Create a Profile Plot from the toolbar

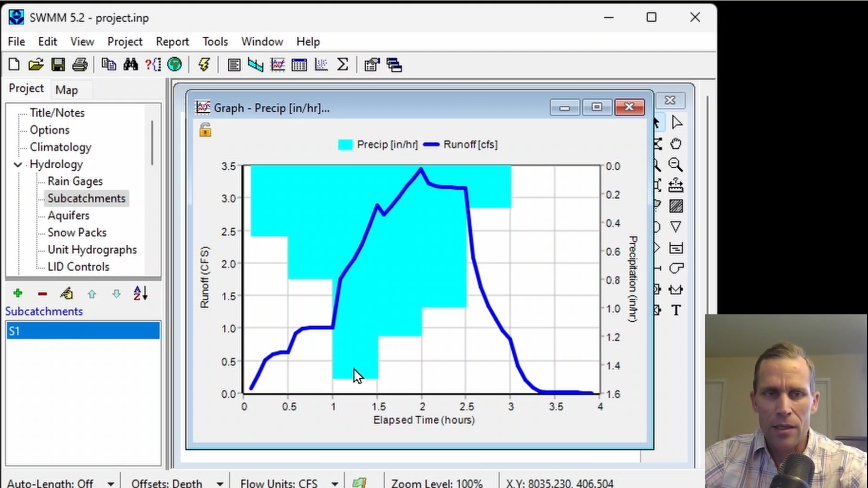click(x=256, y=65)
